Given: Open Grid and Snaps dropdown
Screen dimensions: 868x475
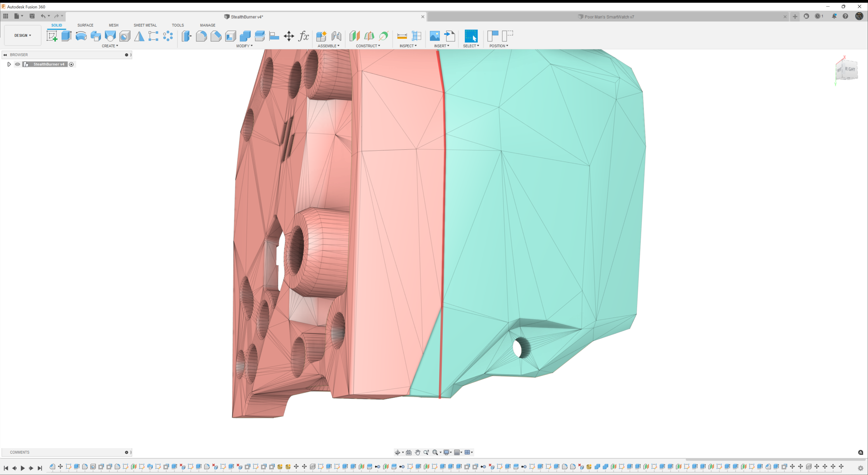Looking at the screenshot, I should tap(458, 452).
